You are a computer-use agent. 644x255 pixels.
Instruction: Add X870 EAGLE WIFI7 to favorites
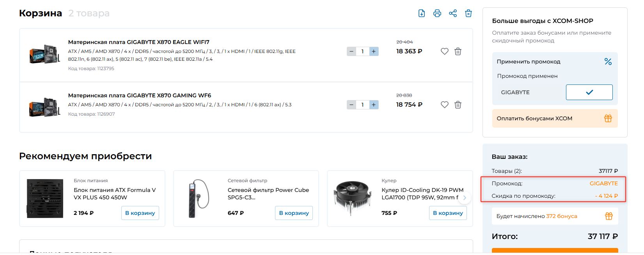coord(445,51)
